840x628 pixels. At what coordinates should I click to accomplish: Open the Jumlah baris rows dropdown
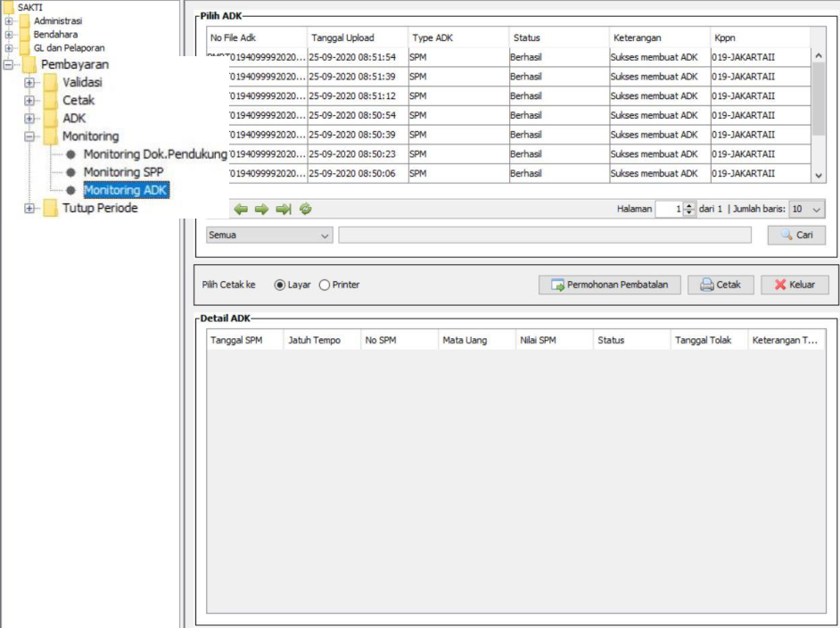click(807, 210)
